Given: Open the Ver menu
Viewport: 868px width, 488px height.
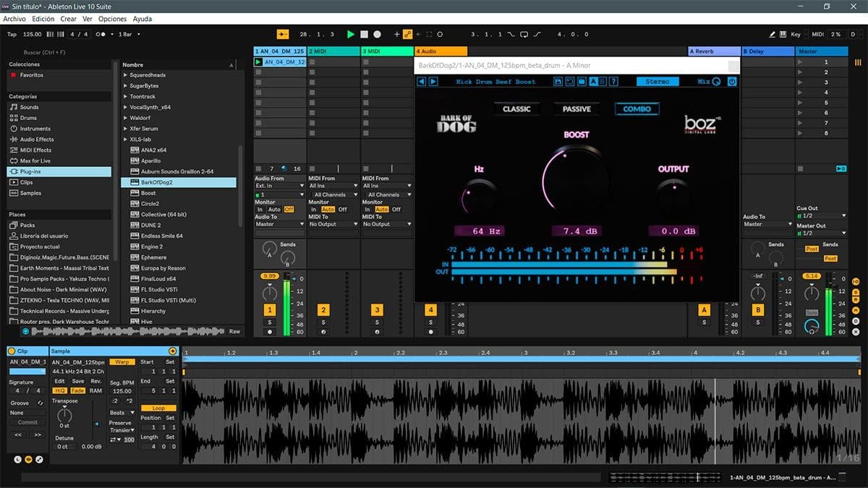Looking at the screenshot, I should (x=88, y=19).
